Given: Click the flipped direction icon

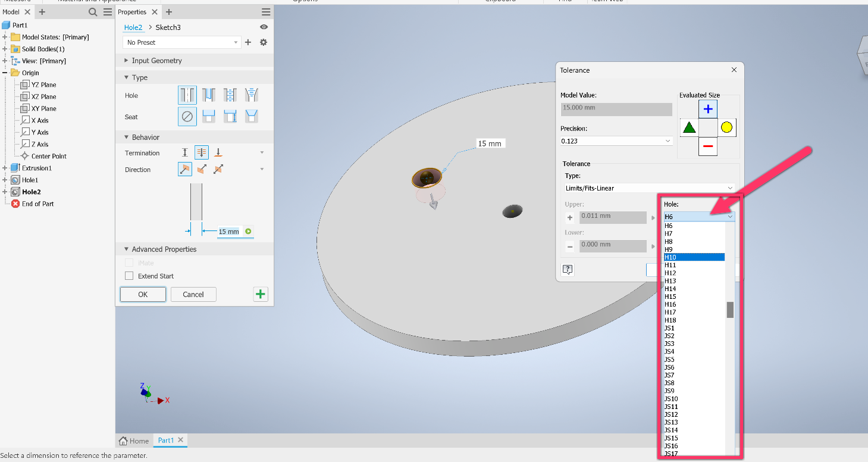Looking at the screenshot, I should coord(202,170).
